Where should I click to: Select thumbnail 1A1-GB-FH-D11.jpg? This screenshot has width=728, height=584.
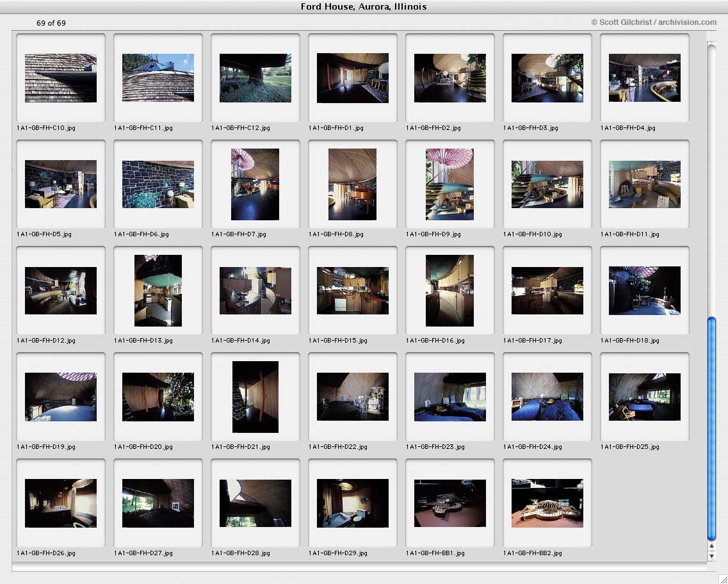tap(644, 184)
